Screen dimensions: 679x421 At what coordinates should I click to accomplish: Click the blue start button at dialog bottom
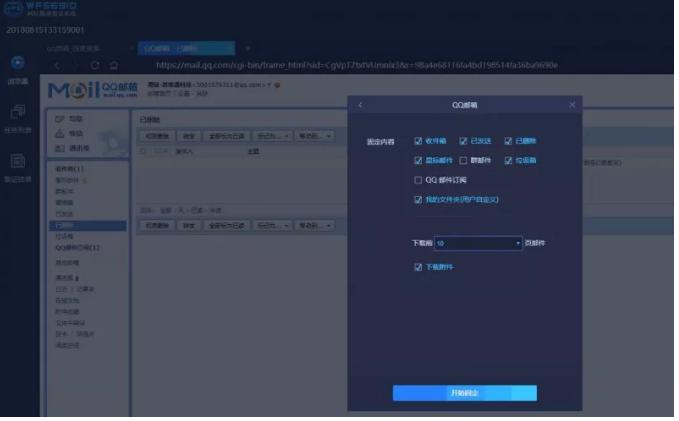pos(465,393)
